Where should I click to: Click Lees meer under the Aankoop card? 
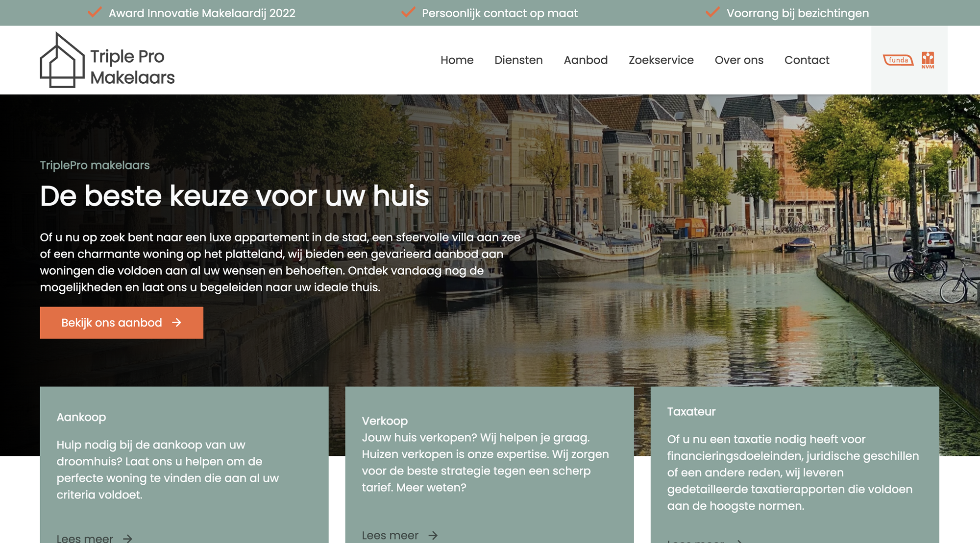point(84,539)
